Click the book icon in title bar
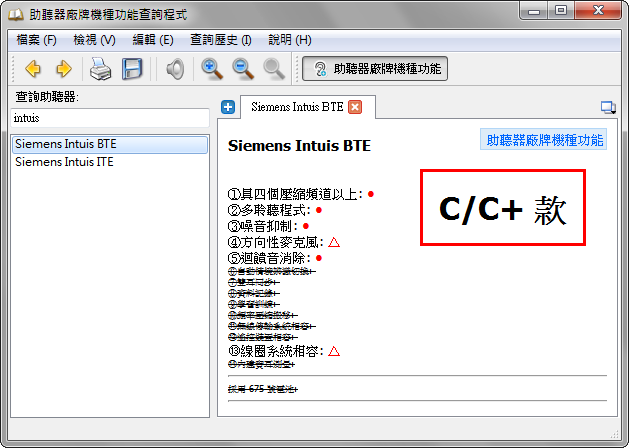The image size is (629, 448). point(16,15)
